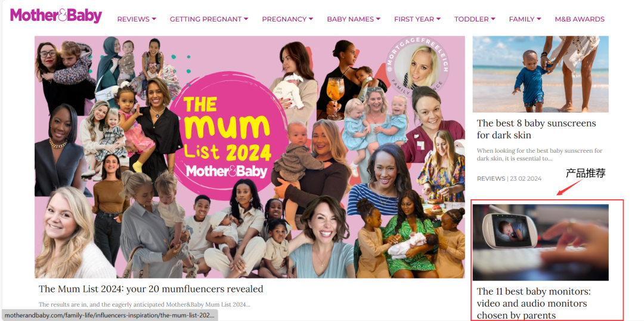Click the REVIEWS category tag under sunscreen article
Screen dimensions: 644x321
click(x=491, y=178)
